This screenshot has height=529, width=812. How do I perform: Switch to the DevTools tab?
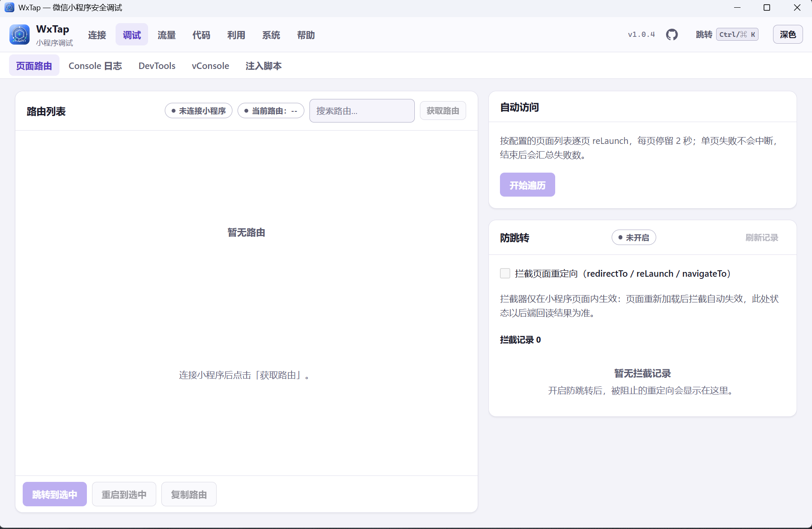tap(157, 66)
